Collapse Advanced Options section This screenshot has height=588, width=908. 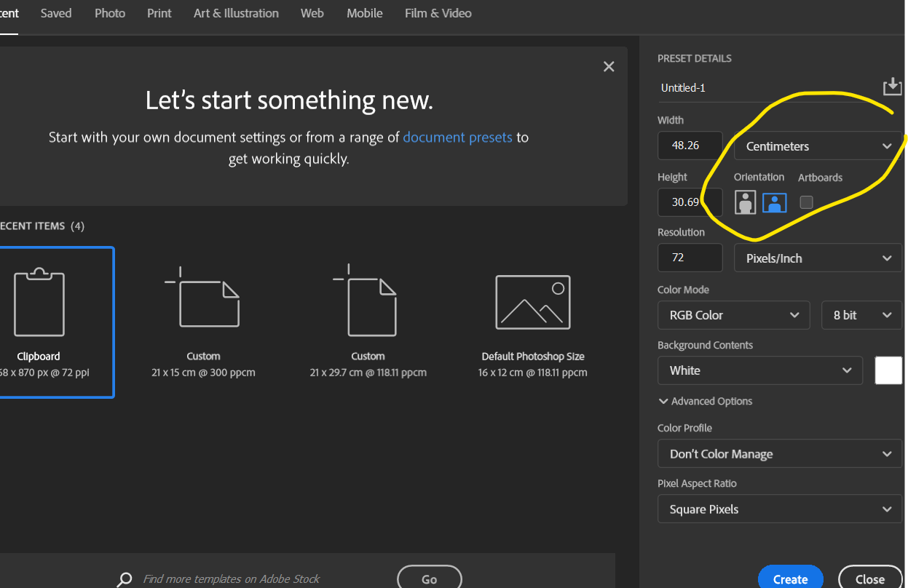[705, 401]
